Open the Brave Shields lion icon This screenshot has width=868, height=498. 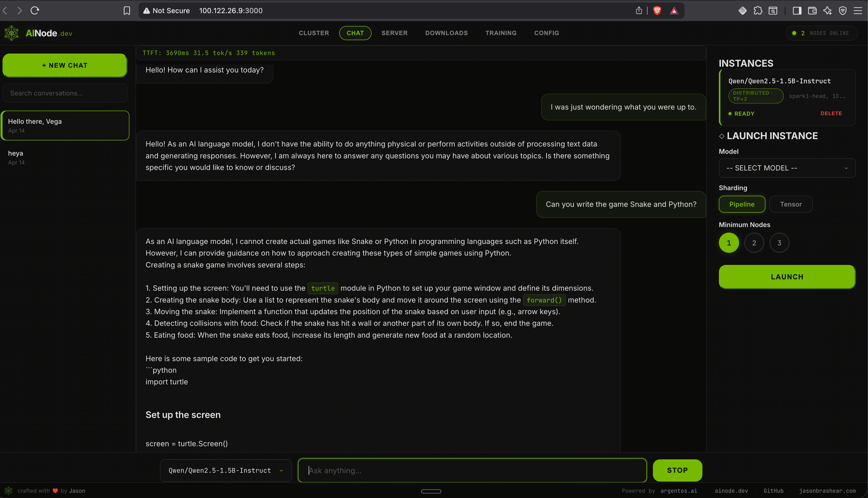657,11
